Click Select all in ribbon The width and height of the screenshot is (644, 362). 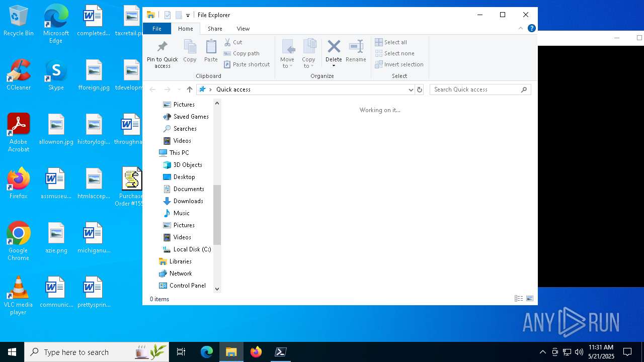391,42
